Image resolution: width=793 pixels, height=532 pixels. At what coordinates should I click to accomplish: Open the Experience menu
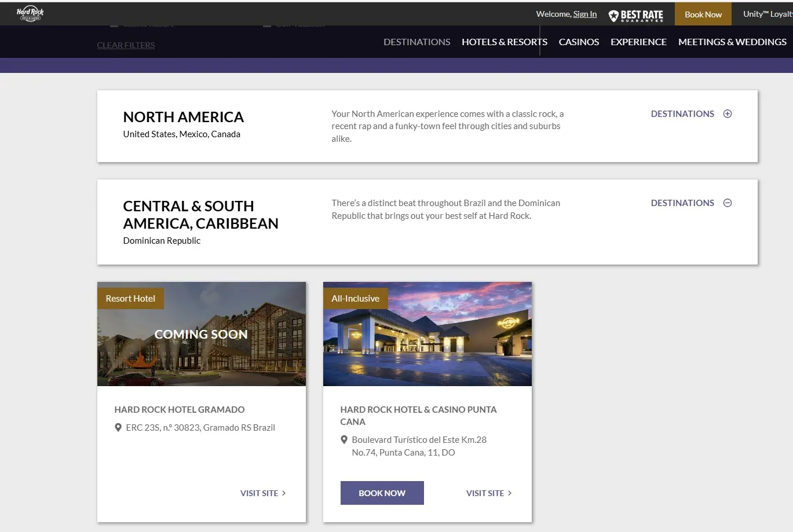(x=638, y=42)
